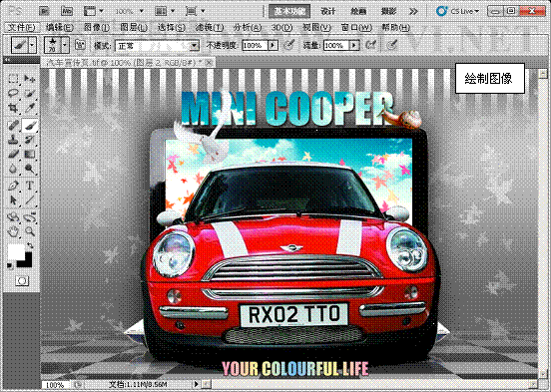Select the Eraser tool
551x392 pixels.
[13, 155]
